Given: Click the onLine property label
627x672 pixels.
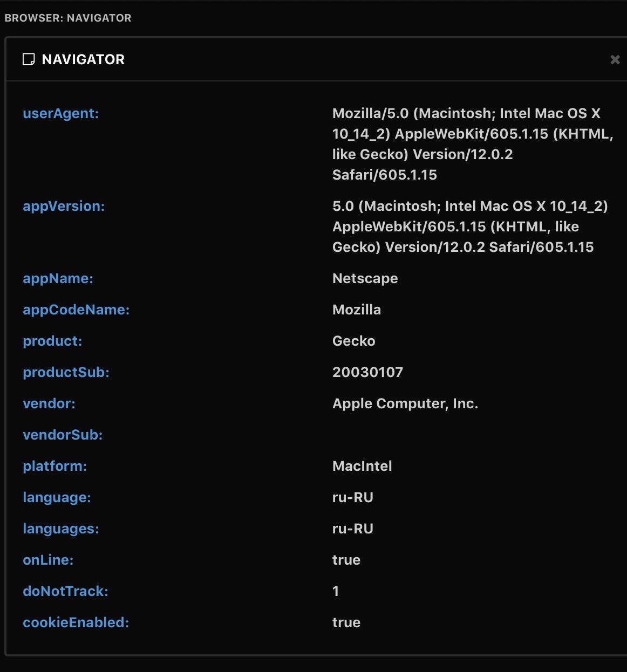Looking at the screenshot, I should (x=48, y=560).
